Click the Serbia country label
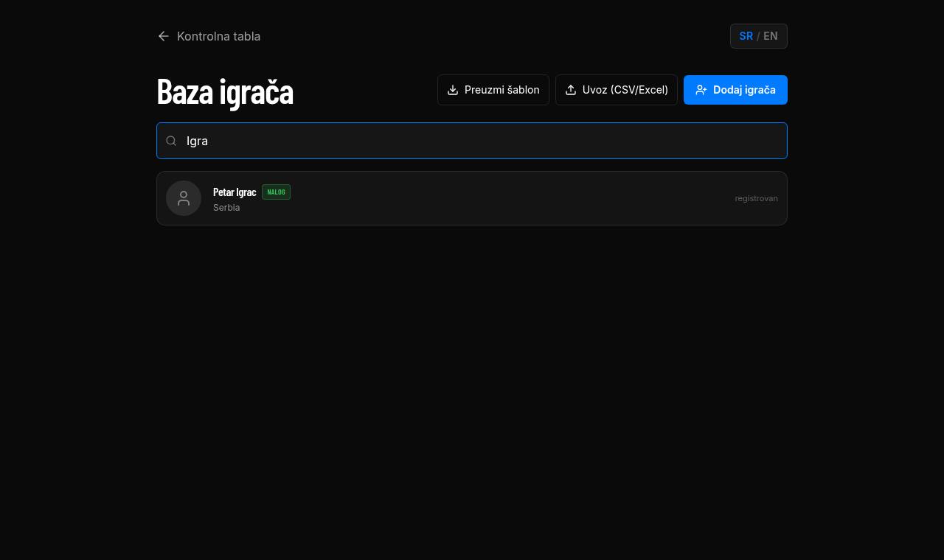944x560 pixels. tap(226, 208)
